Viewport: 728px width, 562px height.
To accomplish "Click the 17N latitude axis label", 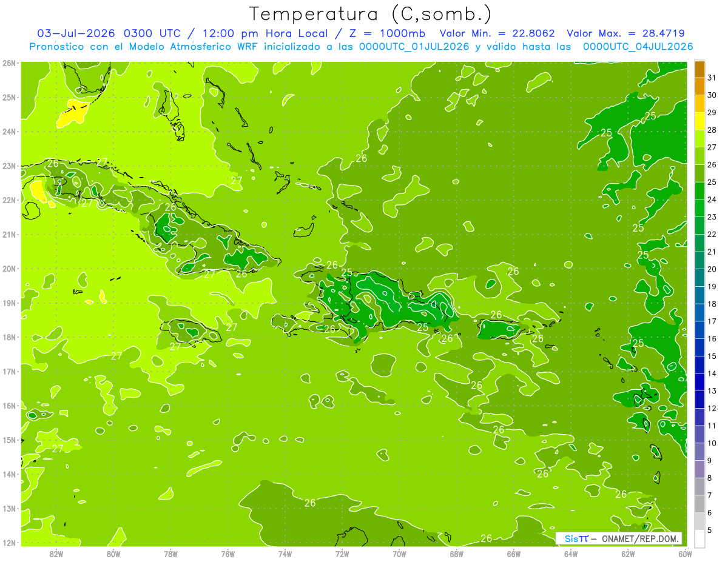I will click(x=9, y=371).
